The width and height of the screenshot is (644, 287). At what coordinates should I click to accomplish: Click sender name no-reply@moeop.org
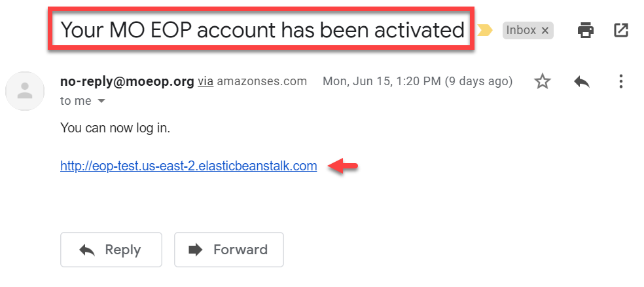pyautogui.click(x=127, y=82)
